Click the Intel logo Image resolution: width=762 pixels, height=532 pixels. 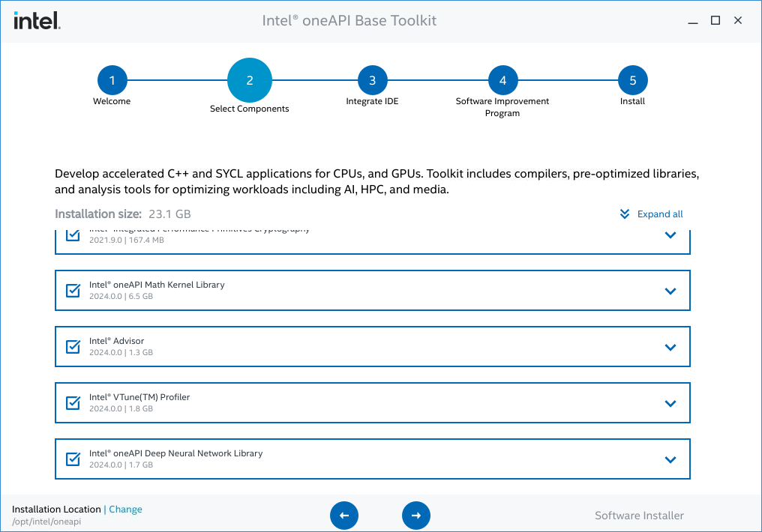(x=37, y=20)
